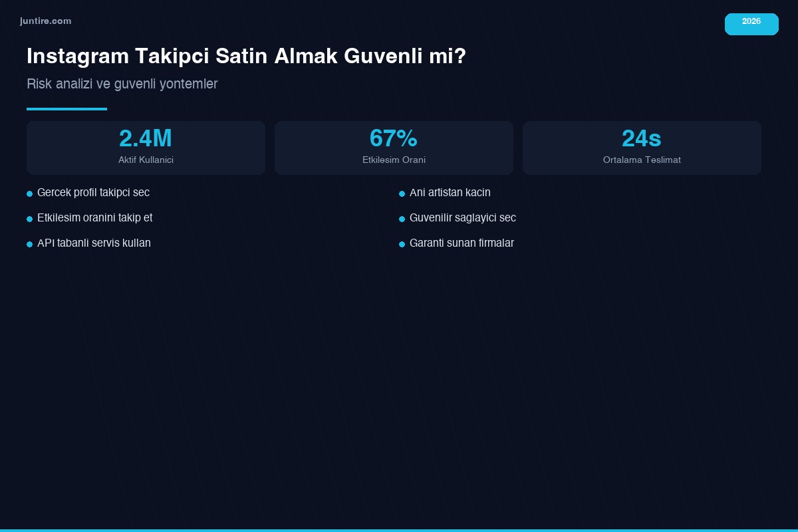
Task: Click the 2026 badge
Action: tap(751, 24)
